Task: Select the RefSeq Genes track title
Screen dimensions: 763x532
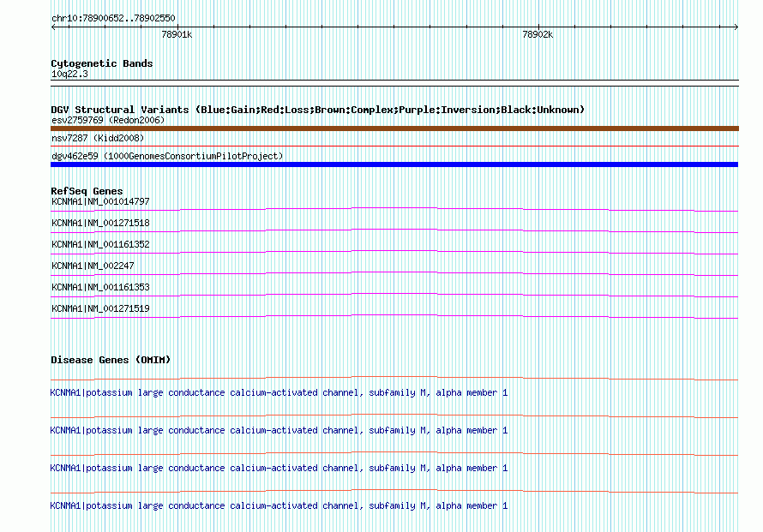Action: 87,191
